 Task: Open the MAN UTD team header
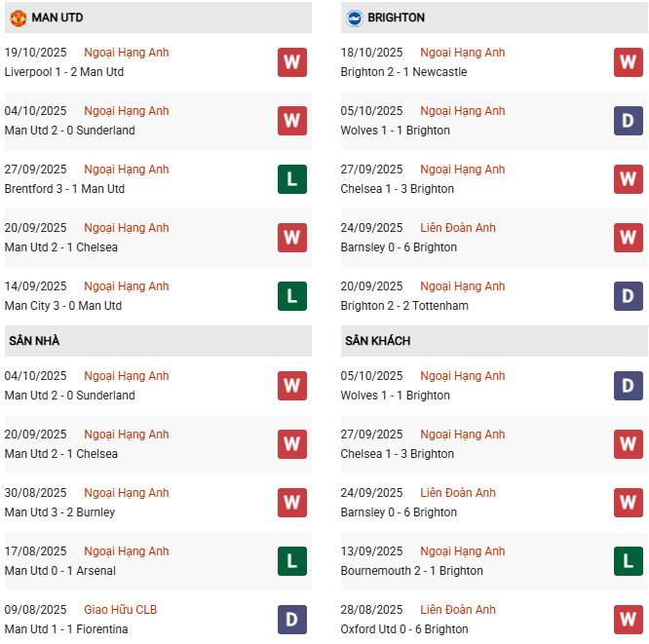pyautogui.click(x=57, y=18)
